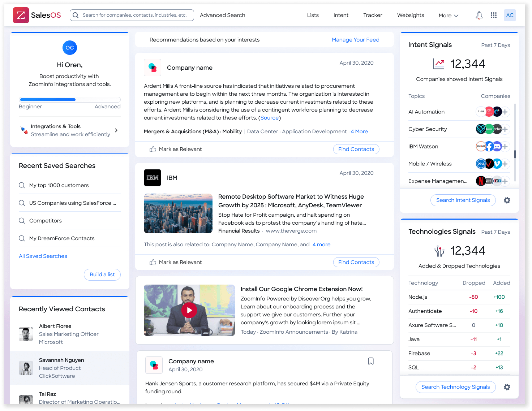Screen dimensions: 532x411
Task: Expand the 4 More topics link
Action: [x=359, y=131]
